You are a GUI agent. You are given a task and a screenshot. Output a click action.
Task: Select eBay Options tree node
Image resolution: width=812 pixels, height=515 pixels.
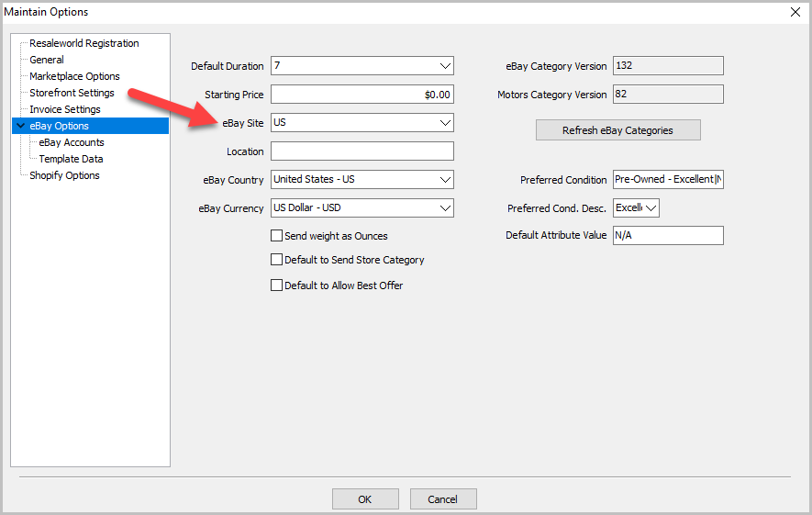[90, 126]
